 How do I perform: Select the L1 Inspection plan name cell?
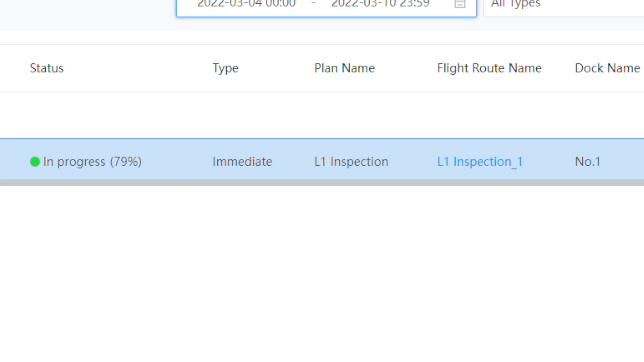coord(351,162)
